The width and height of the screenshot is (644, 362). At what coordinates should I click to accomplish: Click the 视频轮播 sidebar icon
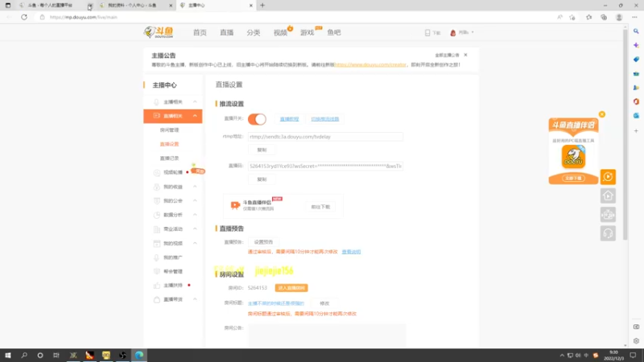(x=156, y=172)
